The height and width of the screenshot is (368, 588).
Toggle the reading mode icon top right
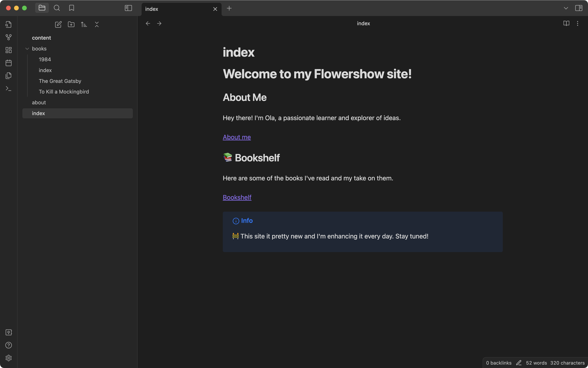pyautogui.click(x=566, y=23)
